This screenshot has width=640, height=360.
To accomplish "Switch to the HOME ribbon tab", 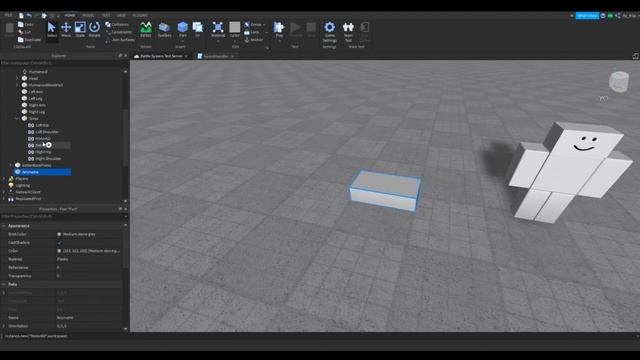I will click(x=70, y=15).
